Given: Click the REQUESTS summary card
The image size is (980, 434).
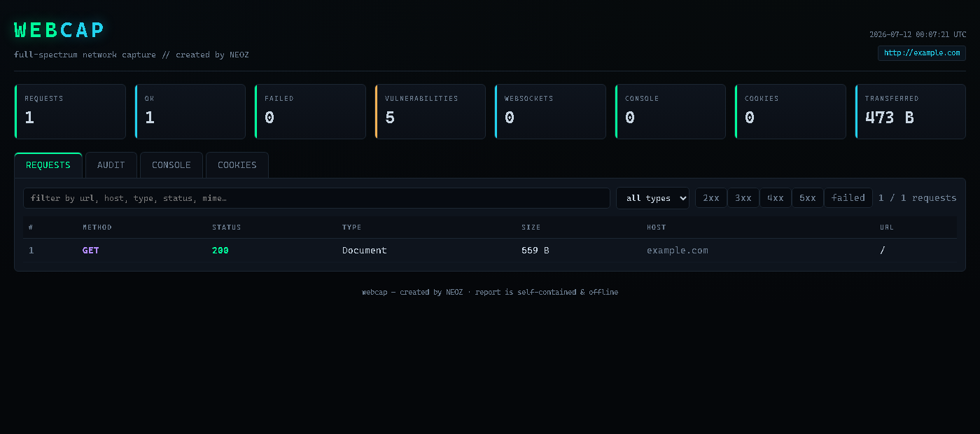Looking at the screenshot, I should 70,112.
